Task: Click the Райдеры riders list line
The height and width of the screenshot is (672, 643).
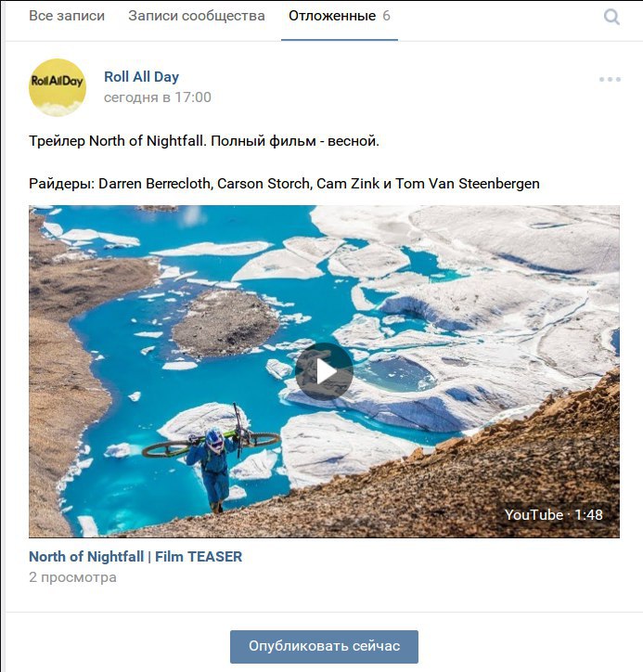Action: click(284, 184)
